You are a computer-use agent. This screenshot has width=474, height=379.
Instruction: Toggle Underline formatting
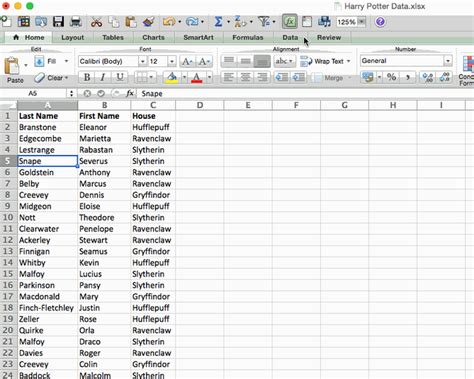[x=119, y=77]
